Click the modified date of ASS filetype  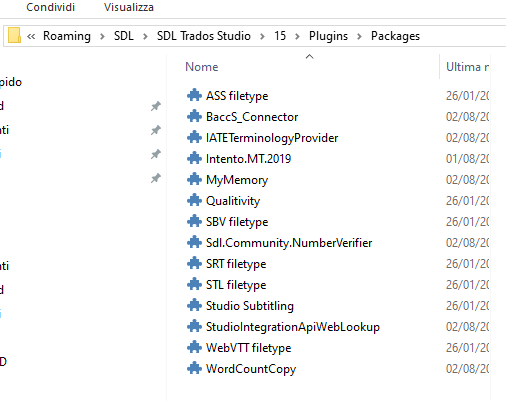(x=467, y=96)
